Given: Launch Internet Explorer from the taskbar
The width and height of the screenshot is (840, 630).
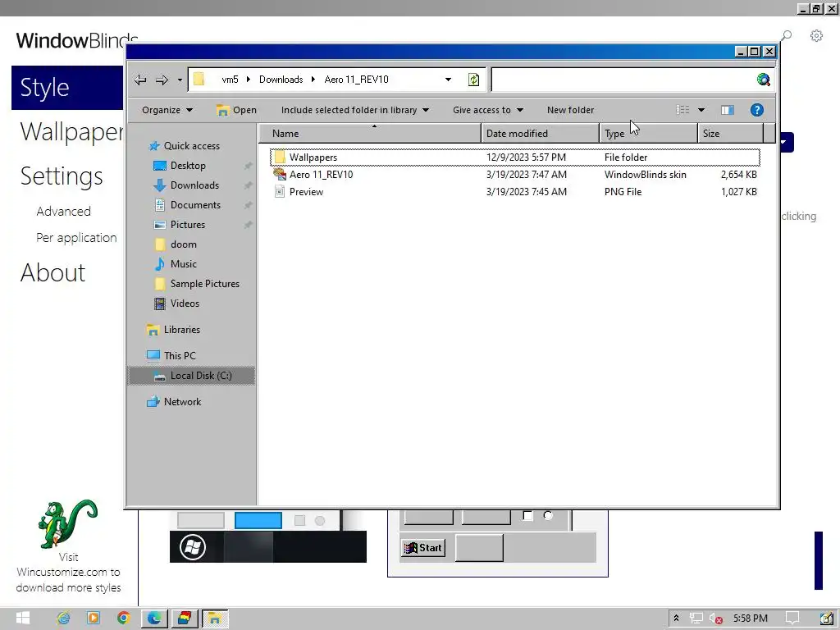Looking at the screenshot, I should [x=63, y=619].
